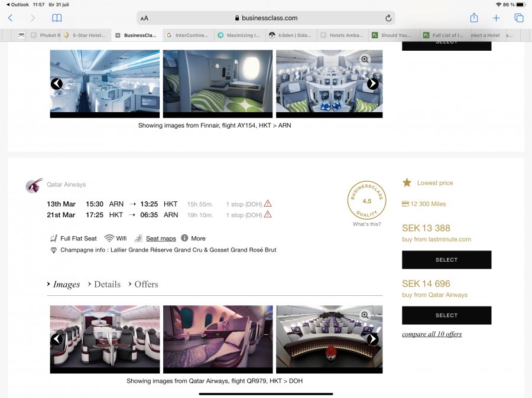Screen dimensions: 532x398
Task: Reload the businessclass.com page
Action: [x=388, y=18]
